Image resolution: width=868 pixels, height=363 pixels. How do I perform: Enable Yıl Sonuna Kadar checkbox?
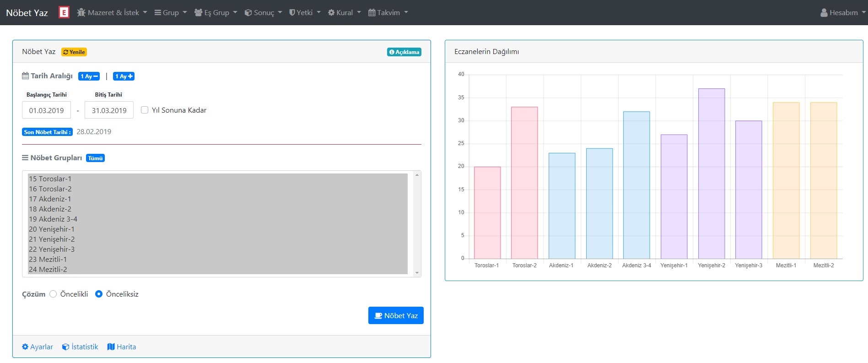click(145, 110)
